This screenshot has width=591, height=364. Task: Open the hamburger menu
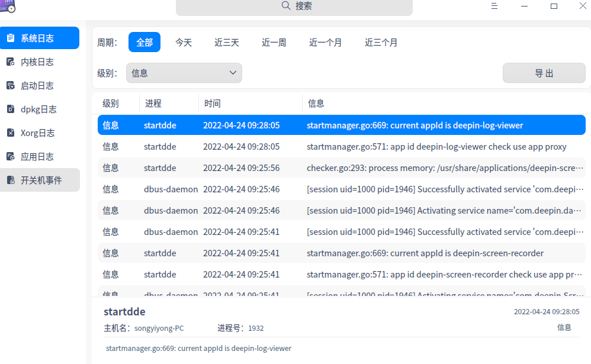pos(494,6)
